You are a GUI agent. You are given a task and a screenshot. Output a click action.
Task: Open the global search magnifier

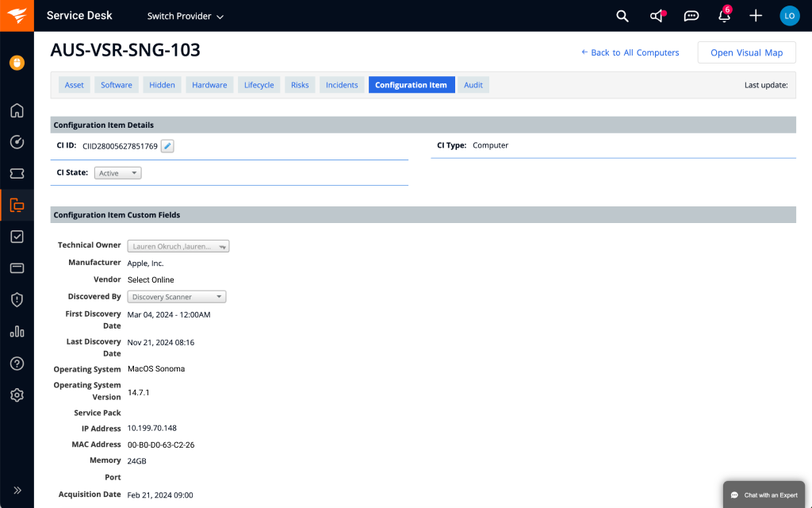point(622,16)
